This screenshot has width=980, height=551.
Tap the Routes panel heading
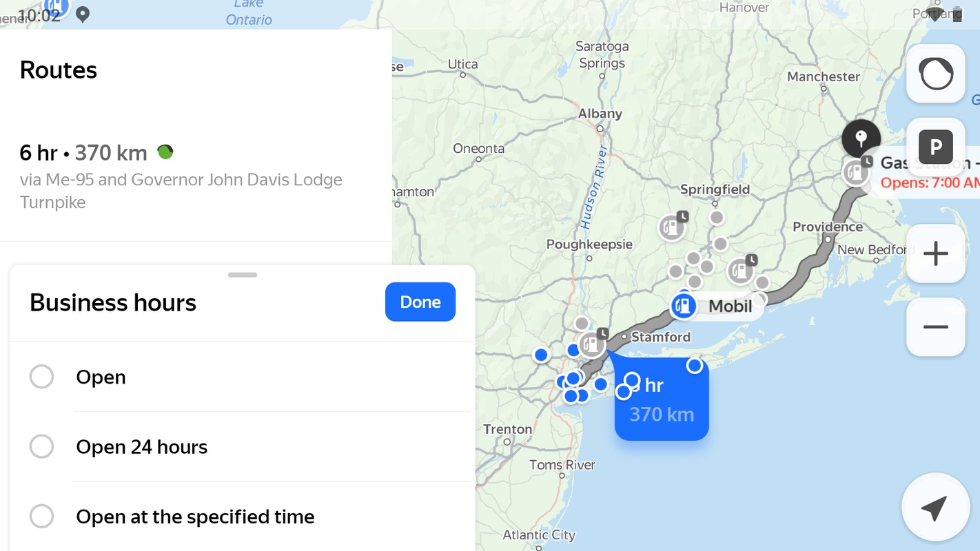59,70
